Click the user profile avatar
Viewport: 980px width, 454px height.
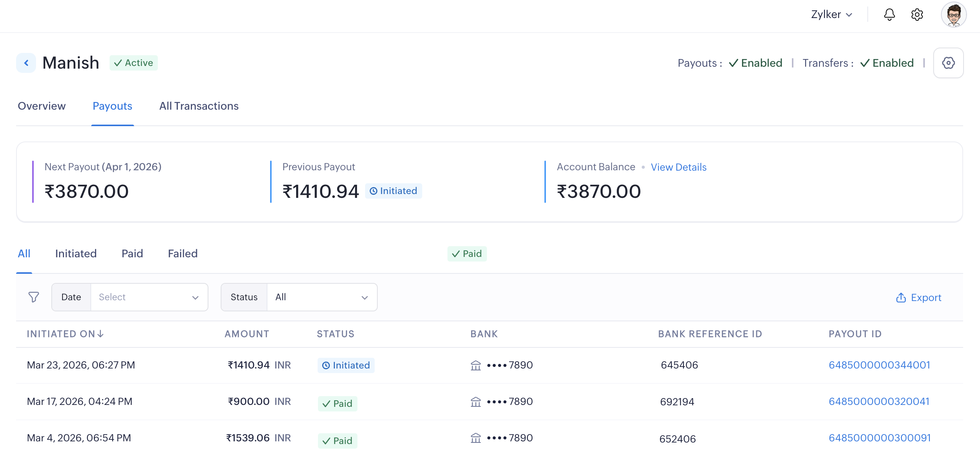click(x=953, y=15)
